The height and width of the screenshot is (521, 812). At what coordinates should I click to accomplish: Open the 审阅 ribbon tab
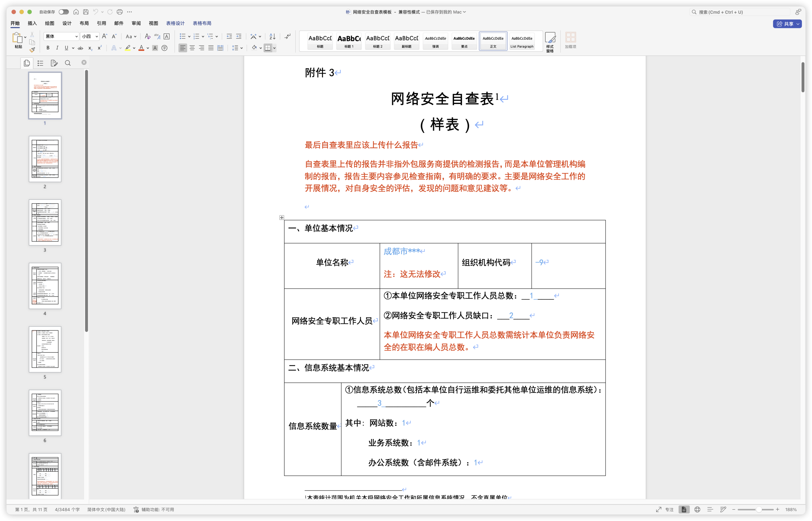(x=136, y=23)
